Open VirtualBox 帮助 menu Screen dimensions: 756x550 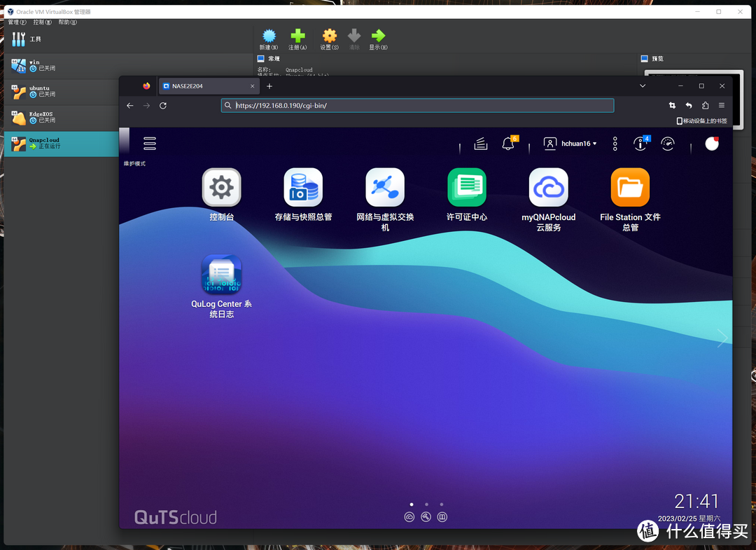click(x=67, y=22)
